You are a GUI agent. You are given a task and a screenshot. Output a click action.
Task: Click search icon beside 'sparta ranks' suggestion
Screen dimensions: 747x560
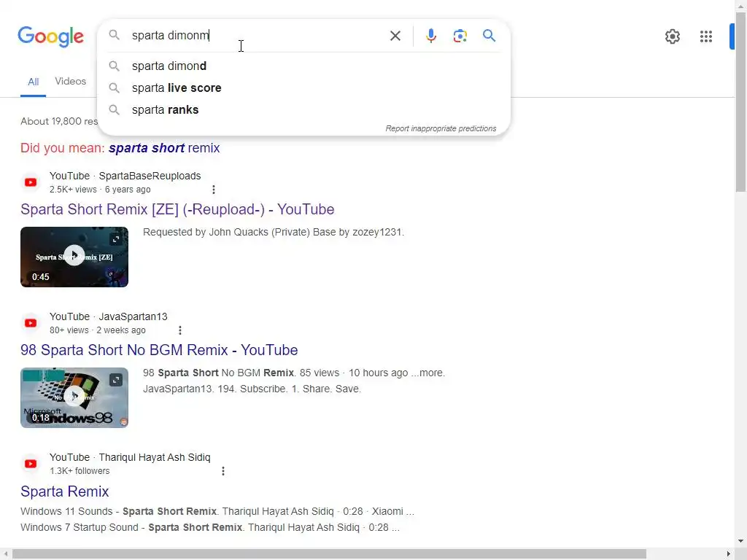tap(114, 109)
